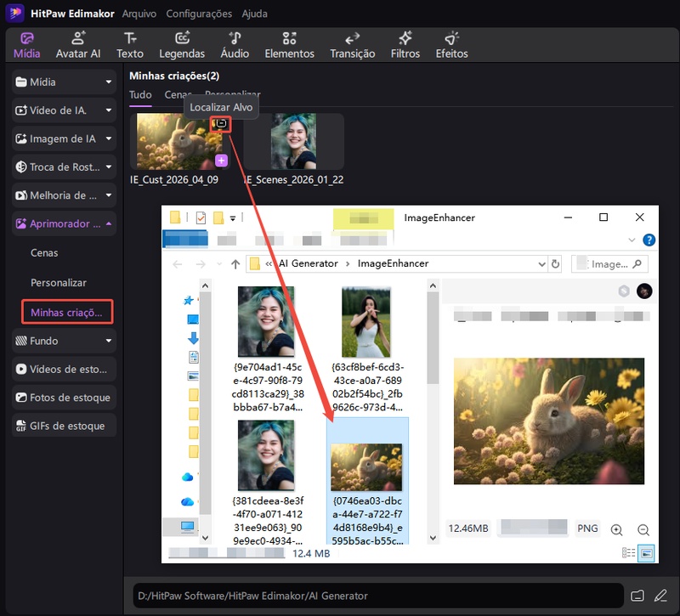Open the Elementos panel

(289, 45)
